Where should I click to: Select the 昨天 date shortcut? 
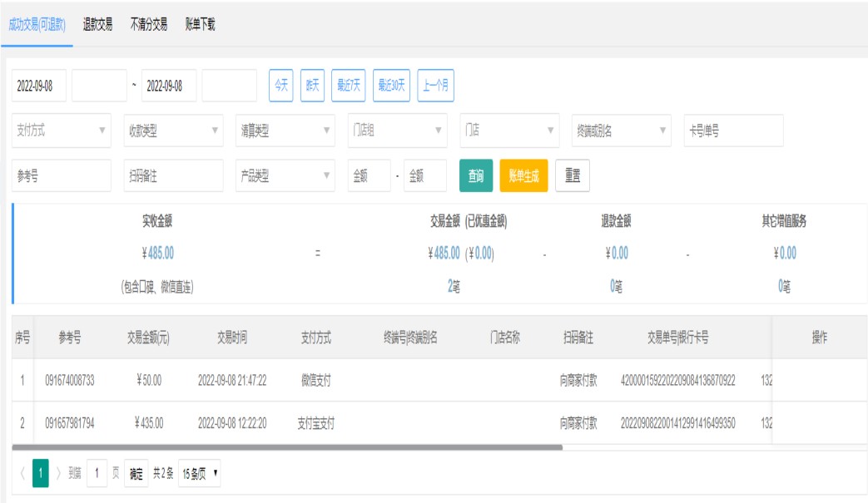click(x=312, y=86)
